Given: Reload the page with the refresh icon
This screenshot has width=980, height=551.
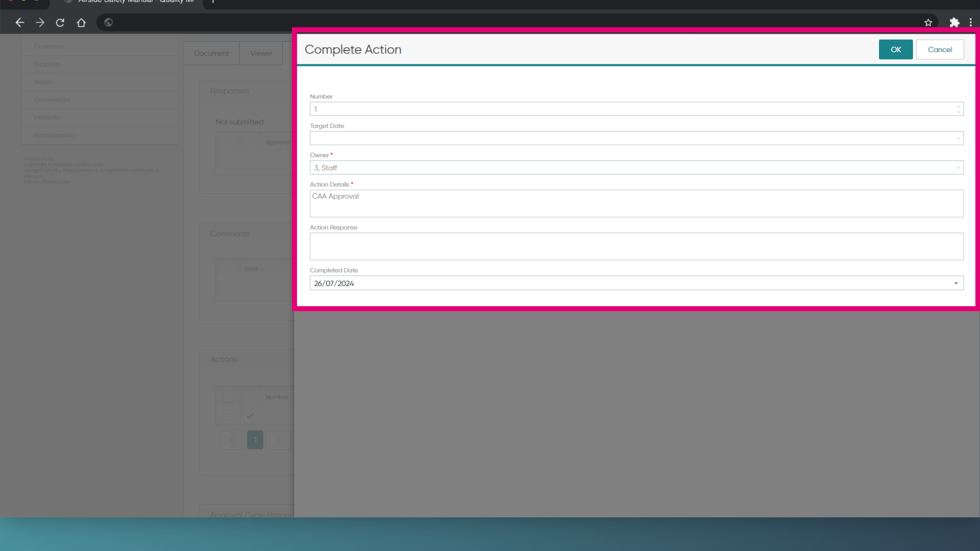Looking at the screenshot, I should tap(60, 22).
